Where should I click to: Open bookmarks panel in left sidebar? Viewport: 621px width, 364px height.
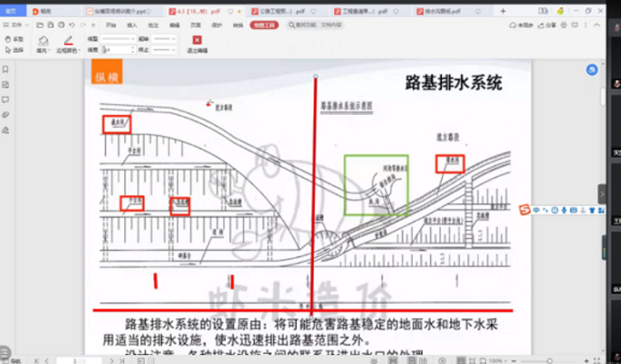[x=5, y=69]
